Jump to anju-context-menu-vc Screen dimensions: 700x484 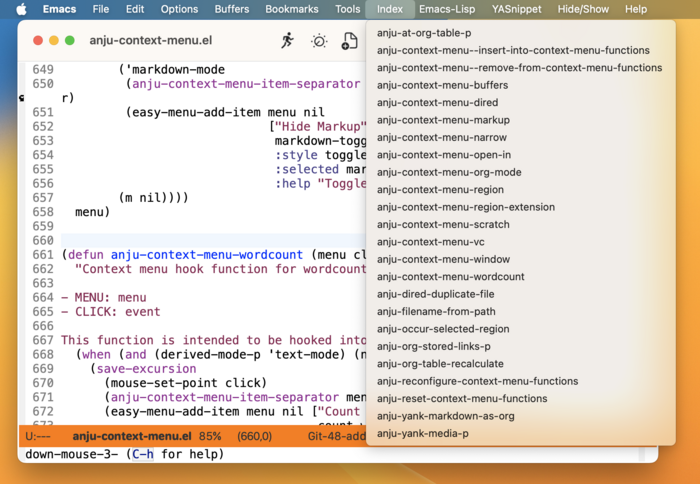521,242
